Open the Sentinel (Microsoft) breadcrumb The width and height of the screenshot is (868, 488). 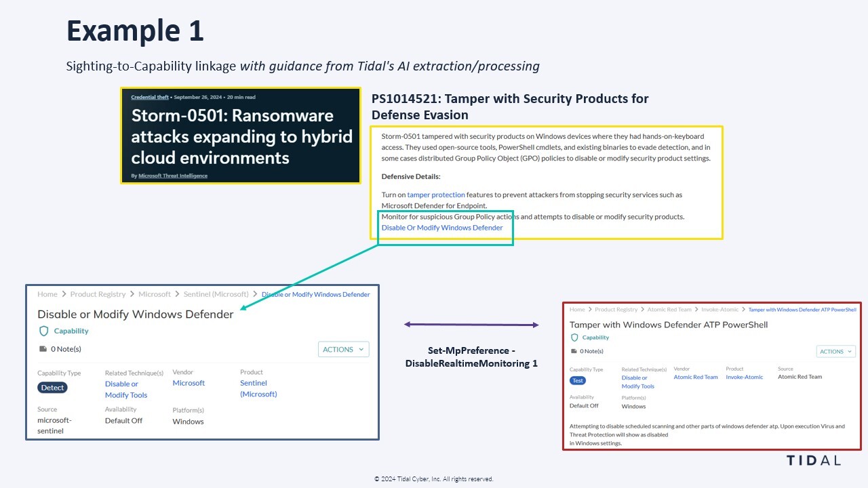(216, 294)
